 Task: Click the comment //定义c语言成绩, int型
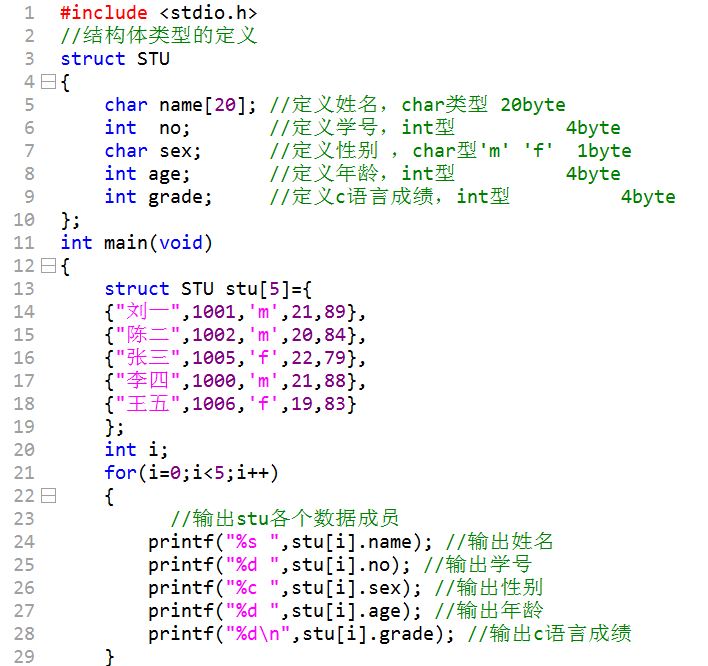click(x=390, y=197)
